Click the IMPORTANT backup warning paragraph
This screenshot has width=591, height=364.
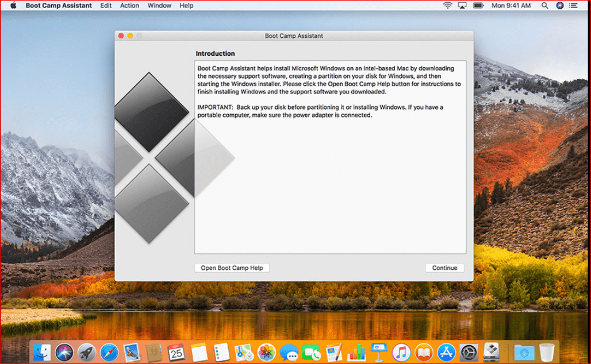click(x=320, y=111)
